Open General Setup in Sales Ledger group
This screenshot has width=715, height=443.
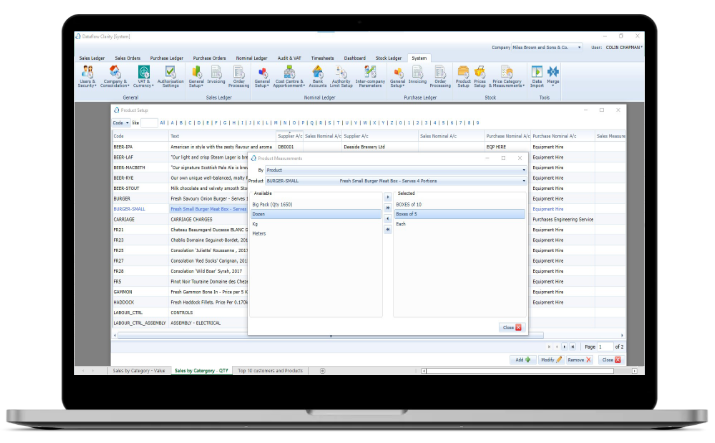[197, 76]
